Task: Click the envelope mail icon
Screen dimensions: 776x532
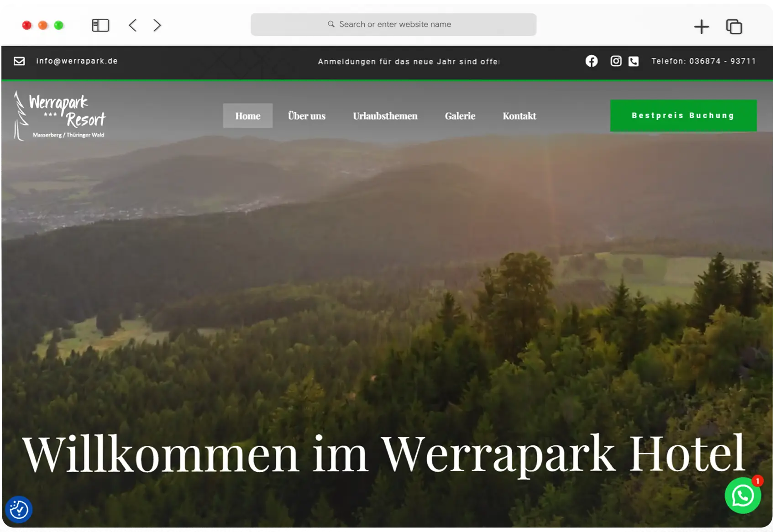Action: (19, 61)
